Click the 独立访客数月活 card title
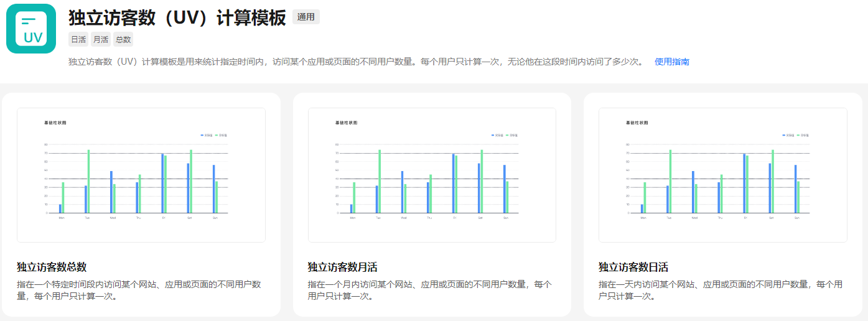This screenshot has height=321, width=868. pyautogui.click(x=342, y=267)
